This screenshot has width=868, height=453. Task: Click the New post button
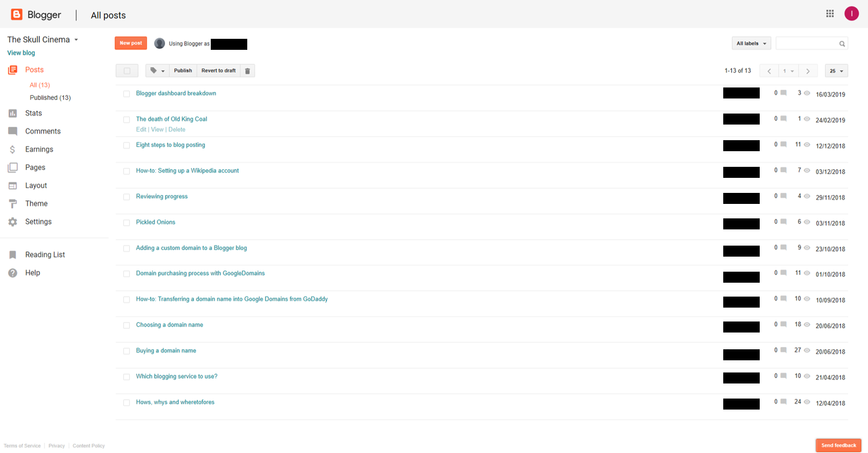[130, 43]
